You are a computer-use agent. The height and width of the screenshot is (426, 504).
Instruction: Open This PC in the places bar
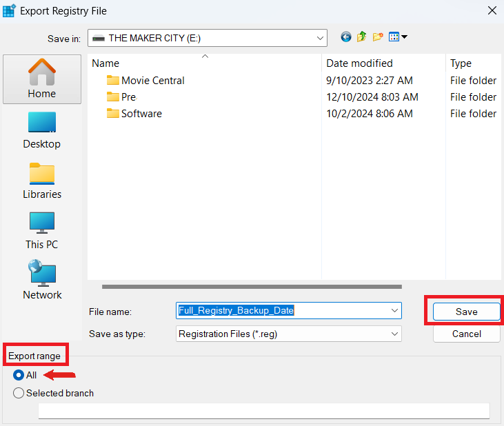[42, 231]
